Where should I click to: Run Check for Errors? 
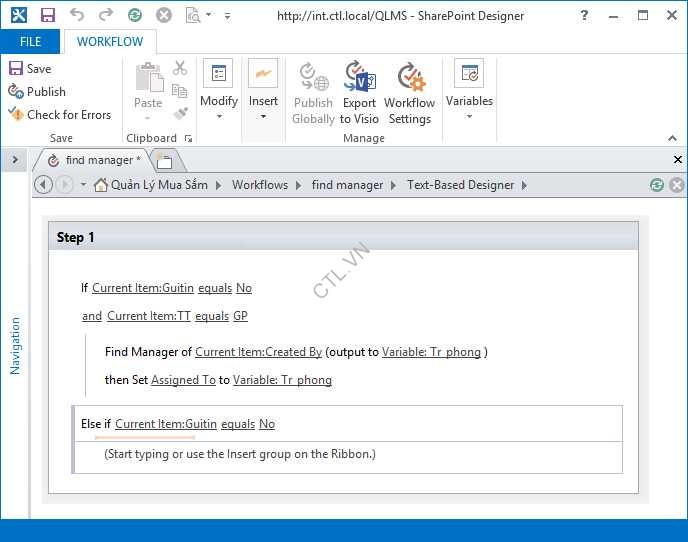[60, 114]
